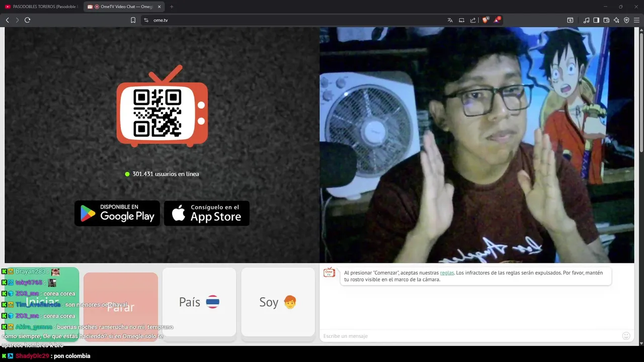644x362 pixels.
Task: Open the translate page icon
Action: click(x=450, y=20)
